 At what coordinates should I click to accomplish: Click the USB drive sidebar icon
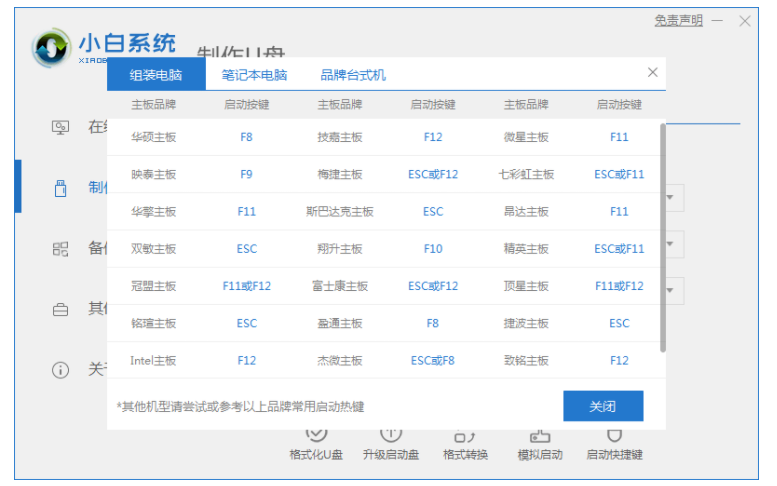pos(61,187)
